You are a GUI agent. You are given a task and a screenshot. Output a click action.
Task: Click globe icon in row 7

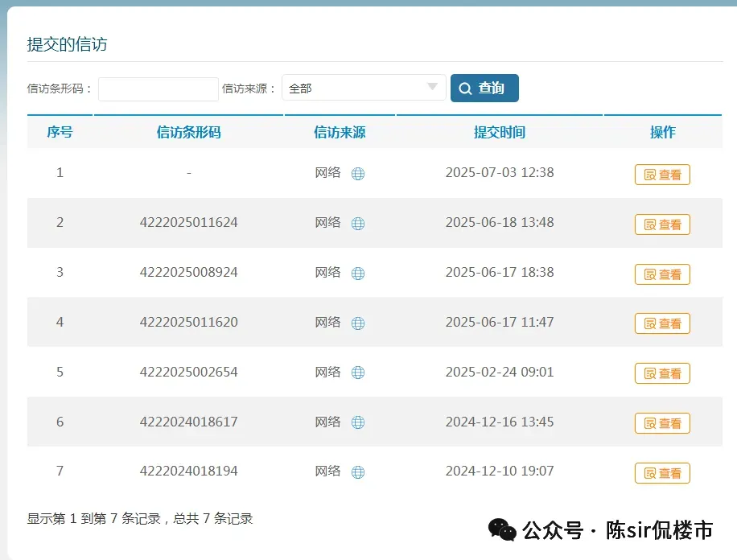point(358,472)
